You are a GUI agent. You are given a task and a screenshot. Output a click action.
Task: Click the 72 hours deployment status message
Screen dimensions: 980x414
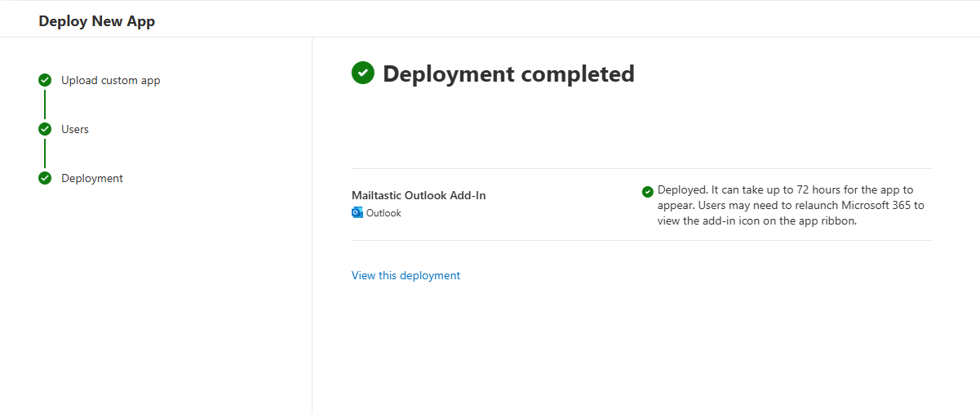click(791, 205)
